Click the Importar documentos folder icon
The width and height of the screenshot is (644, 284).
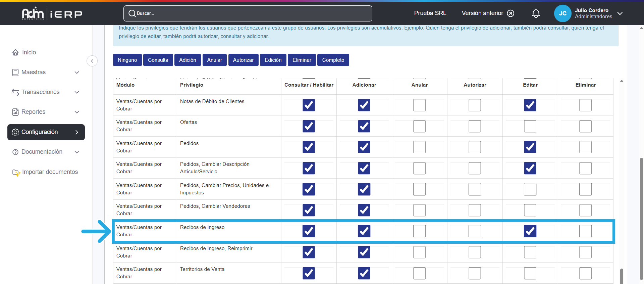click(16, 172)
